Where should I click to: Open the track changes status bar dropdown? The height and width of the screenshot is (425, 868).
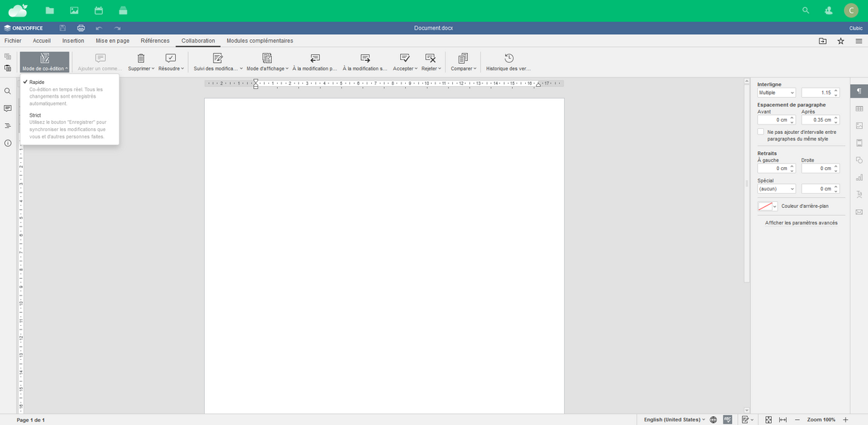pyautogui.click(x=748, y=419)
